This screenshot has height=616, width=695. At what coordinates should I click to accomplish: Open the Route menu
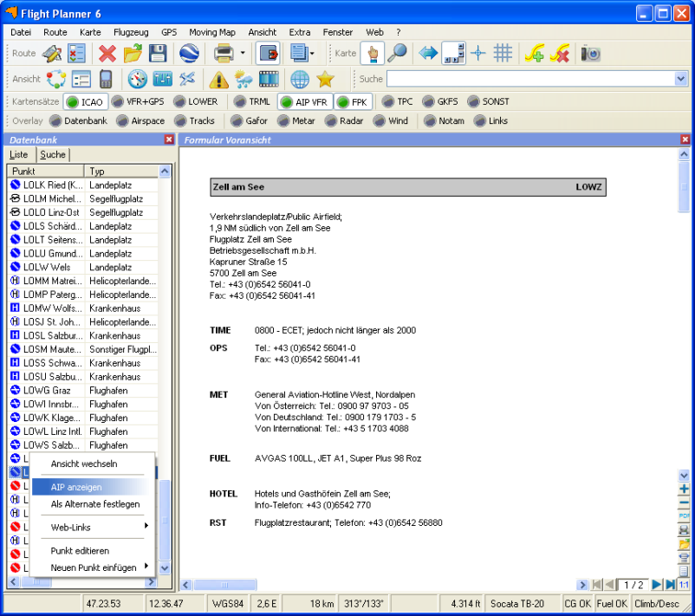pyautogui.click(x=55, y=32)
